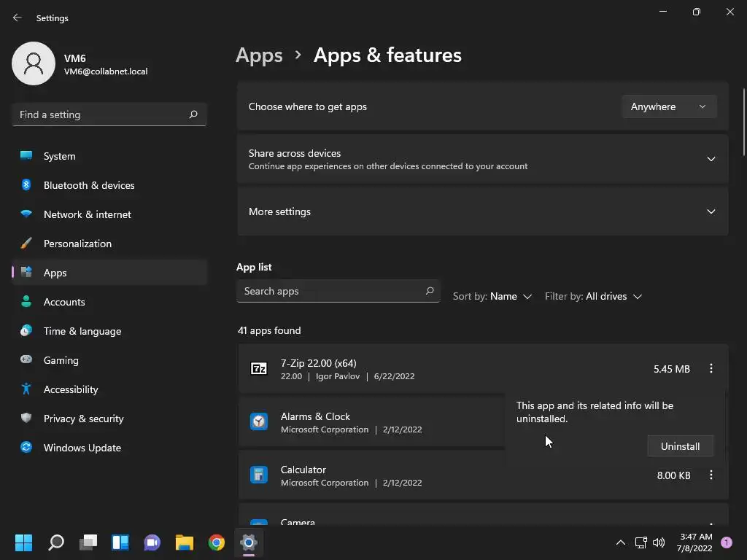Expand Share across devices section
747x560 pixels.
[x=711, y=159]
